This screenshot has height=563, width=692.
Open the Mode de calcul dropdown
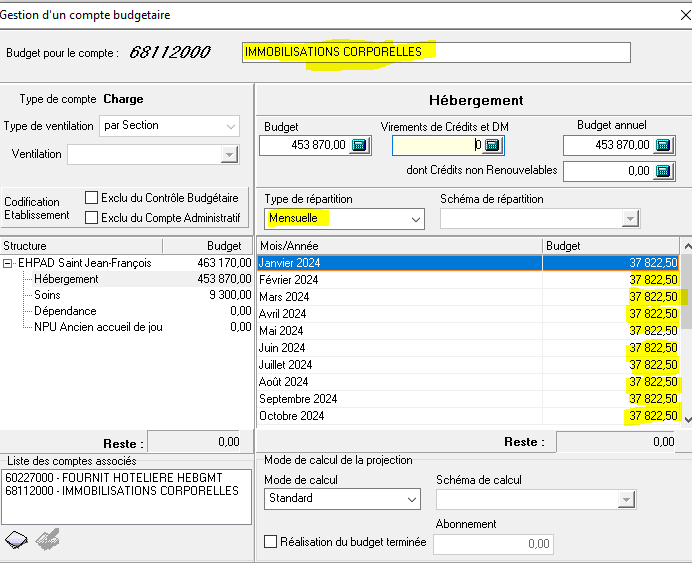coord(412,498)
